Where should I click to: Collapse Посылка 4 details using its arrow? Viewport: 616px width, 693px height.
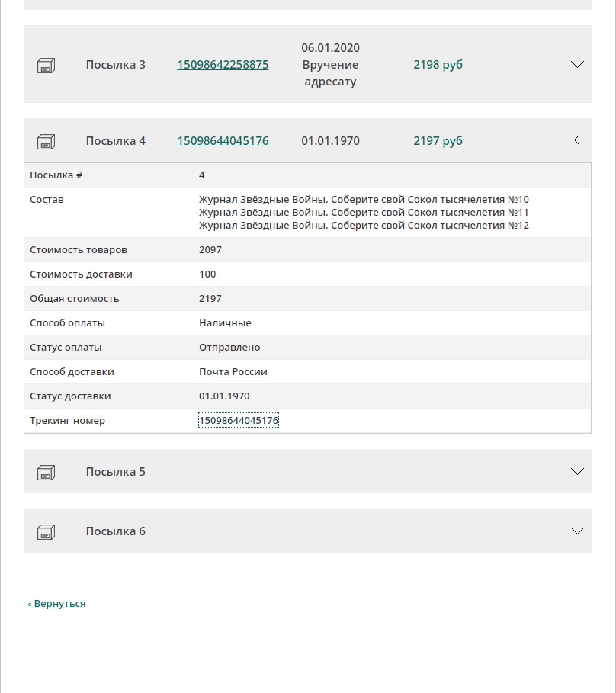click(576, 140)
